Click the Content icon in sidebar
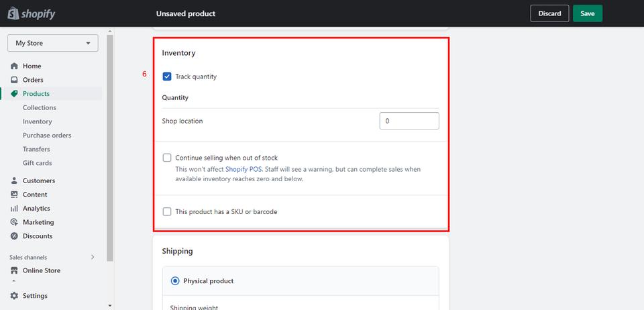 pyautogui.click(x=14, y=195)
